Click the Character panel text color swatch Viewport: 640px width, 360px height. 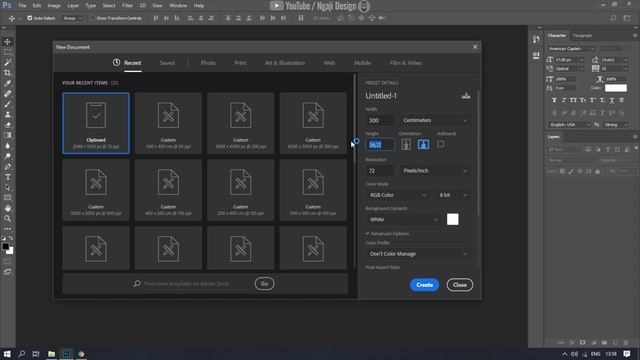click(616, 88)
